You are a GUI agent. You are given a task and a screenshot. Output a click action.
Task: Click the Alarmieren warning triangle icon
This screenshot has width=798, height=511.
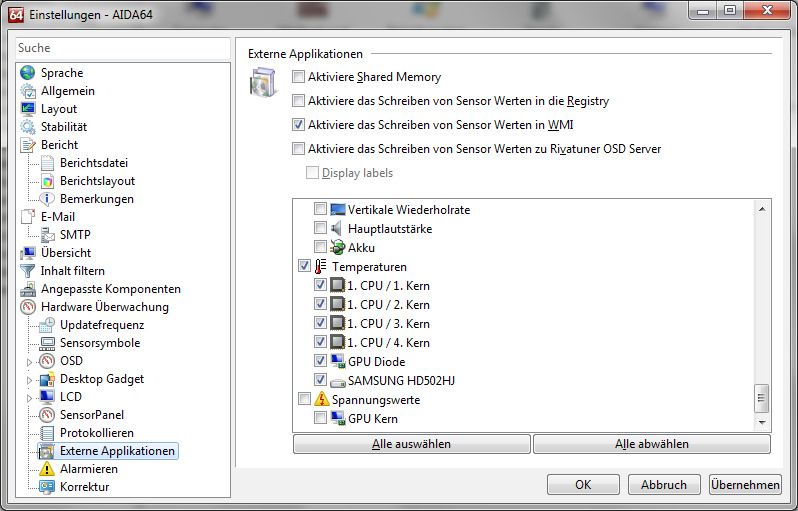pos(46,469)
